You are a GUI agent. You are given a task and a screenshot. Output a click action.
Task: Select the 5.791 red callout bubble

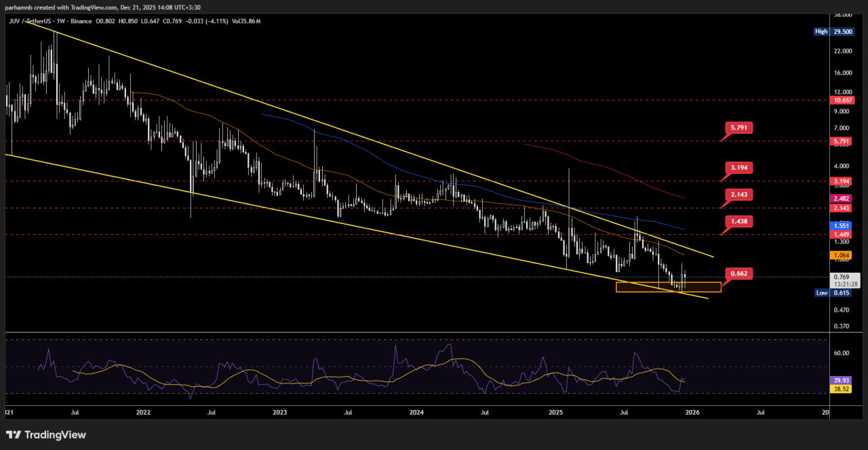coord(739,128)
